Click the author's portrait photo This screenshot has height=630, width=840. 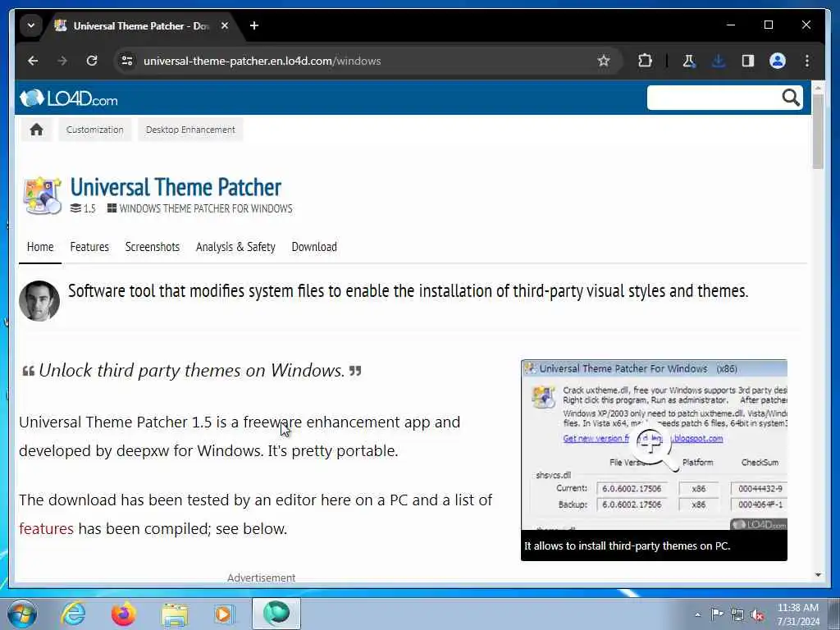tap(39, 300)
